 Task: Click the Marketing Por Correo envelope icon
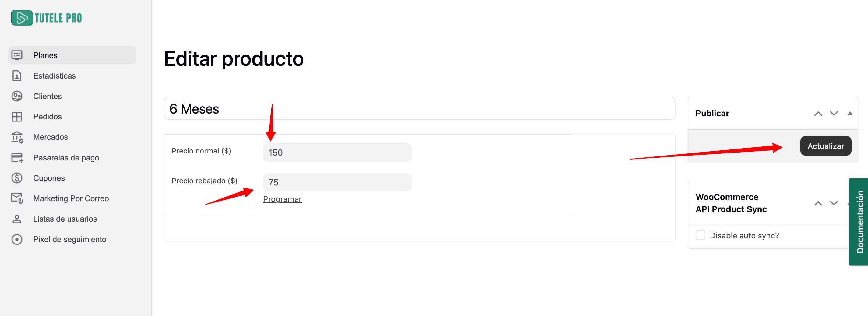[x=17, y=198]
